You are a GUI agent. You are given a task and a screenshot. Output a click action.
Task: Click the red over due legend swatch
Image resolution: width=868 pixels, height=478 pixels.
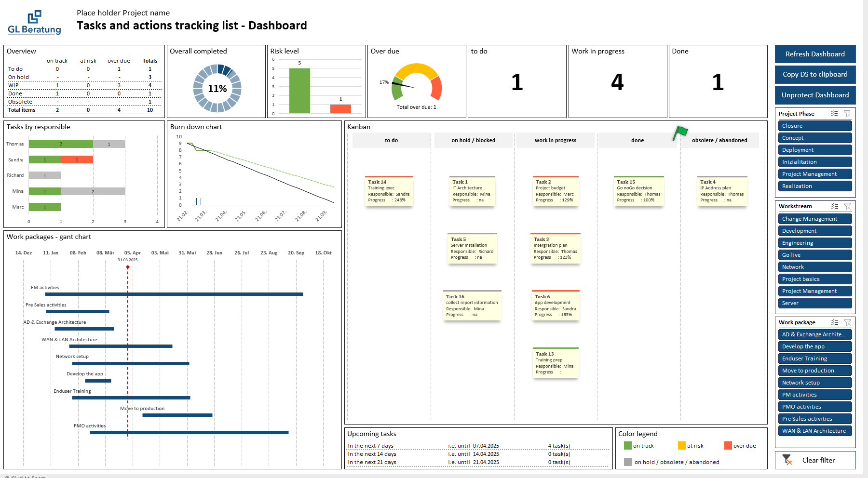point(728,446)
